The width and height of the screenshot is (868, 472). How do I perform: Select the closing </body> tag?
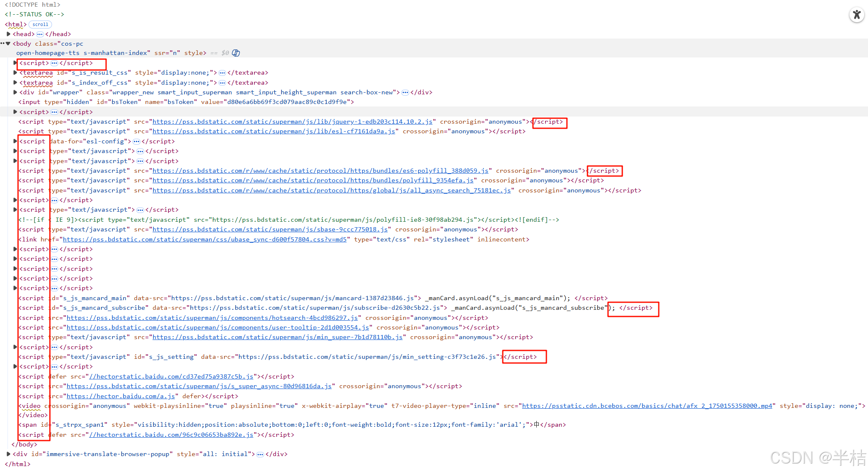pyautogui.click(x=24, y=444)
